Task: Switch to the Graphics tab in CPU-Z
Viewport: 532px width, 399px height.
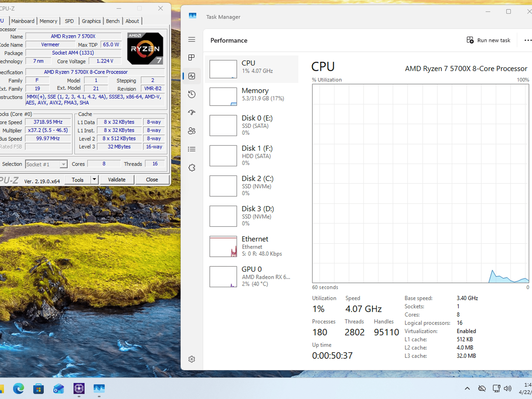Action: [x=91, y=21]
